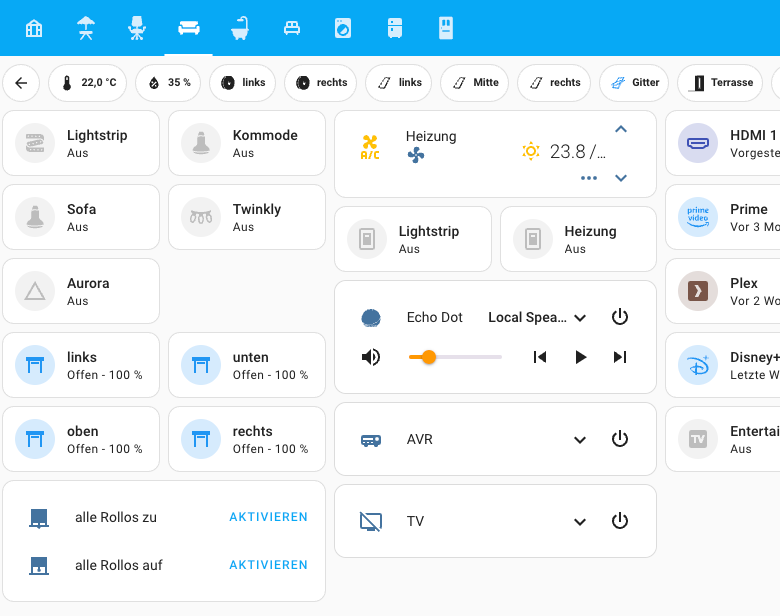Turn on the TV power button
Viewport: 780px width, 616px height.
(x=619, y=521)
